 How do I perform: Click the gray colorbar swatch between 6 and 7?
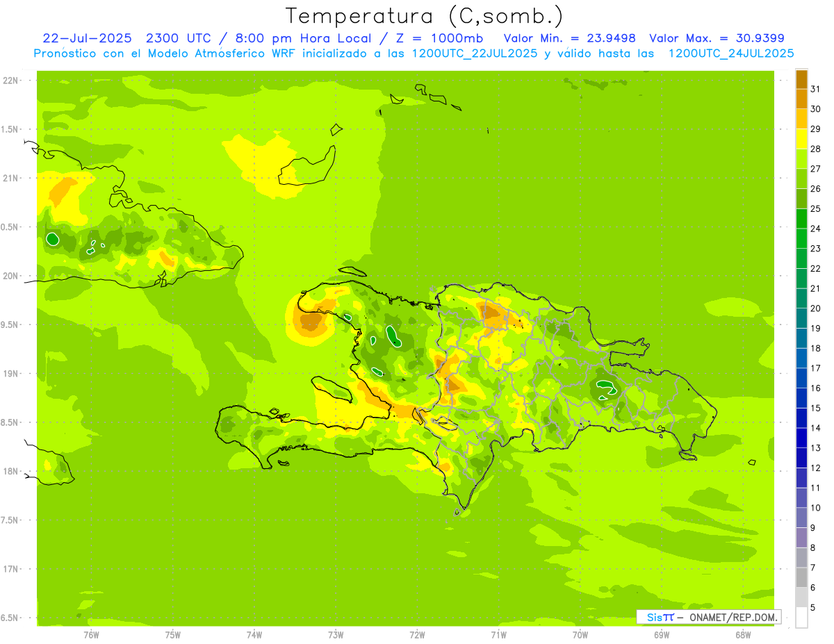tap(801, 578)
